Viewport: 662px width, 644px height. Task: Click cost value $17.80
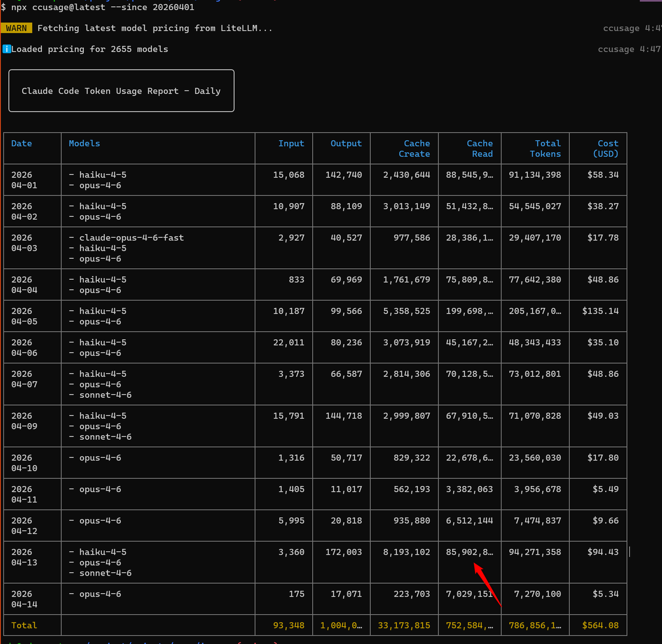click(603, 458)
